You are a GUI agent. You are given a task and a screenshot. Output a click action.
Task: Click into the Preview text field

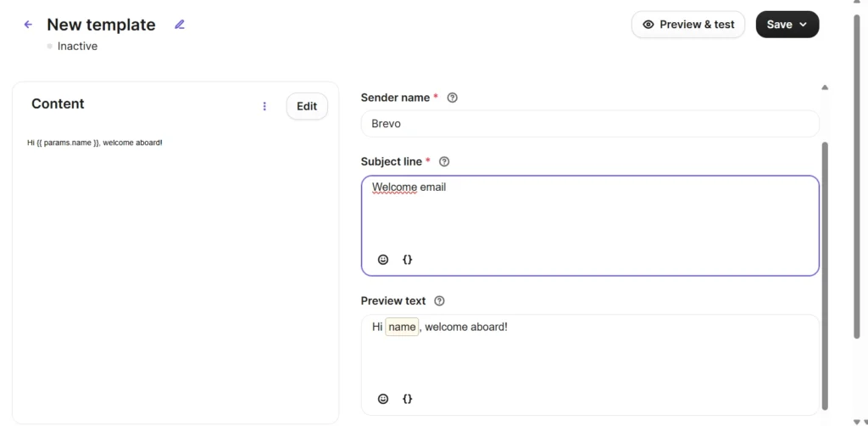(590, 365)
